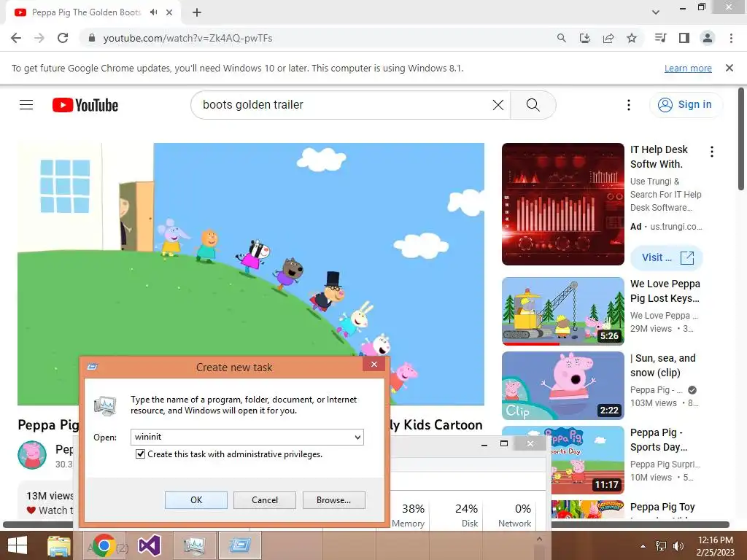Open the Windows Start button
Image resolution: width=747 pixels, height=560 pixels.
coord(18,545)
